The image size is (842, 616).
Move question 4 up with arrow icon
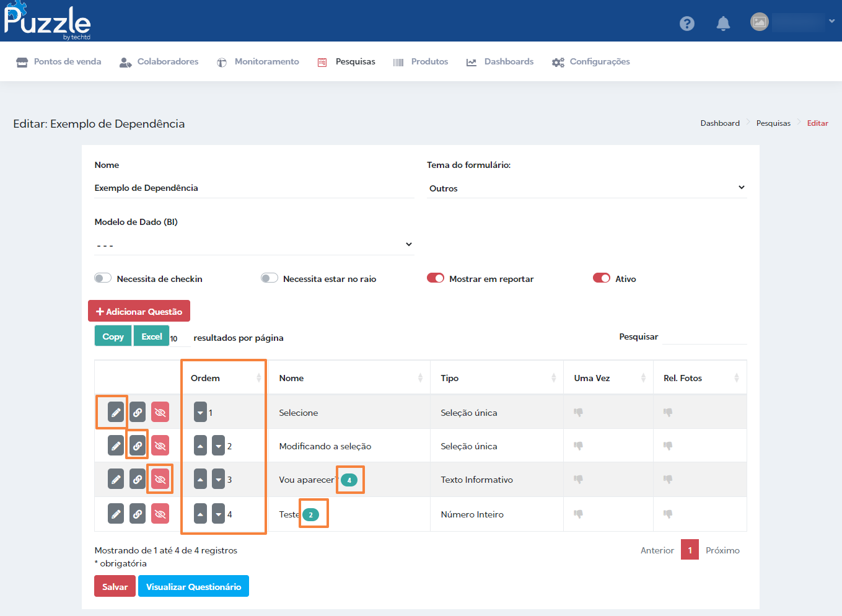coord(200,514)
